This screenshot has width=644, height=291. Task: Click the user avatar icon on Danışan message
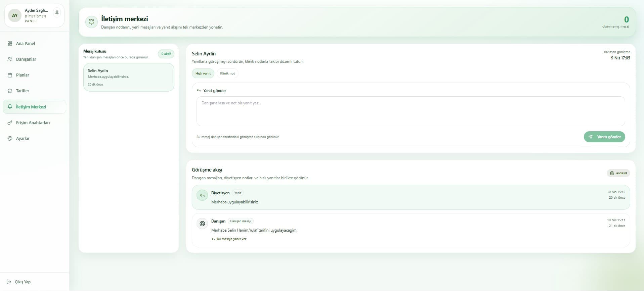pos(202,224)
